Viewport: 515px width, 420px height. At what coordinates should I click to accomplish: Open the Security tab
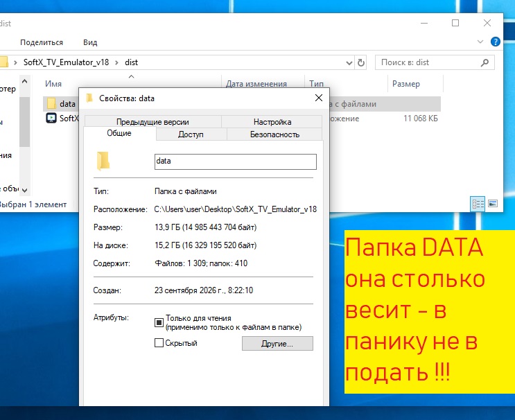(x=274, y=134)
